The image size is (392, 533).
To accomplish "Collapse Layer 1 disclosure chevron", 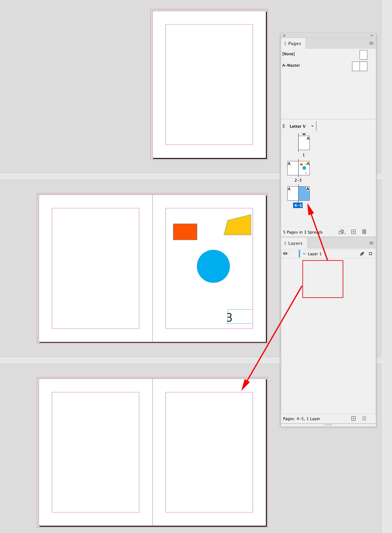I will coord(304,254).
